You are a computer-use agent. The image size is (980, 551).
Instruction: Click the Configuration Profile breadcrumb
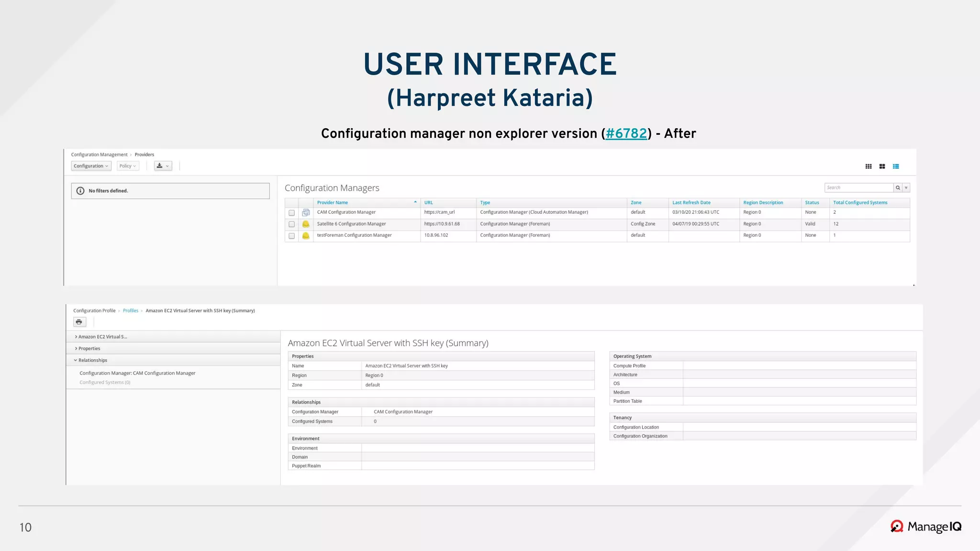click(x=94, y=311)
